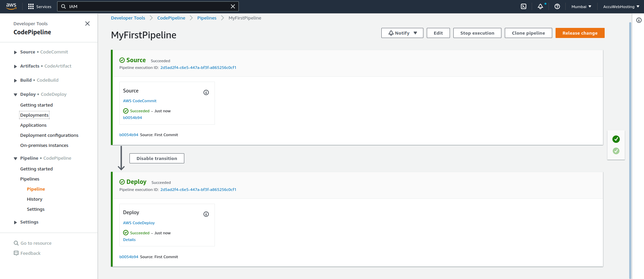Image resolution: width=644 pixels, height=279 pixels.
Task: Click the search magnifier icon in top bar
Action: pyautogui.click(x=63, y=6)
